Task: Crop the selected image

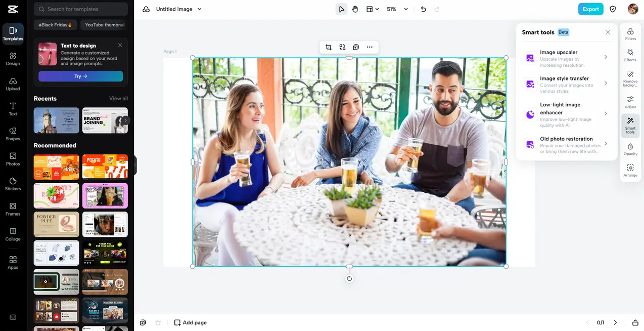Action: (x=329, y=47)
